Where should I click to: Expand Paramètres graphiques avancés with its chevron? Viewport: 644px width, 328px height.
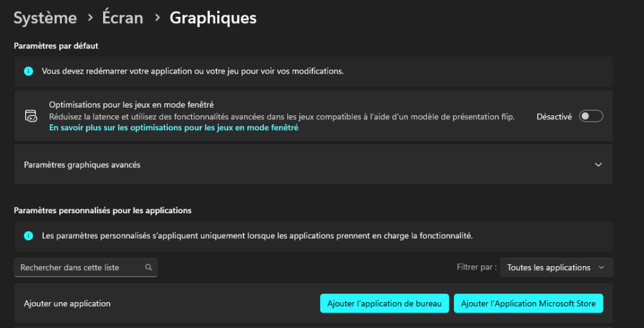(x=598, y=165)
